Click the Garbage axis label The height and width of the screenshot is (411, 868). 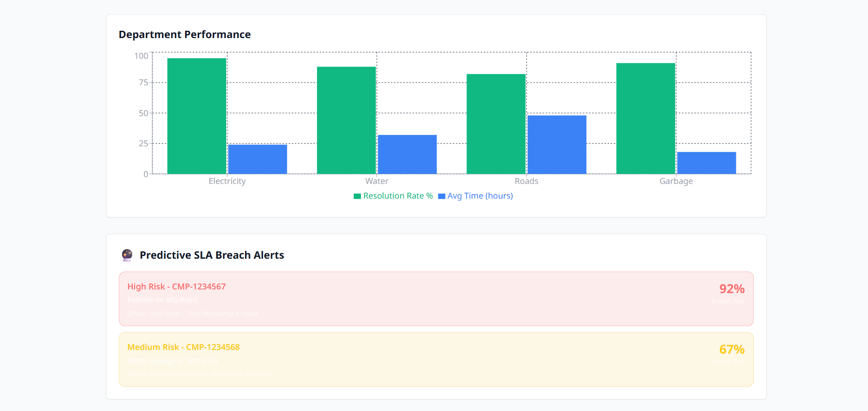tap(676, 181)
